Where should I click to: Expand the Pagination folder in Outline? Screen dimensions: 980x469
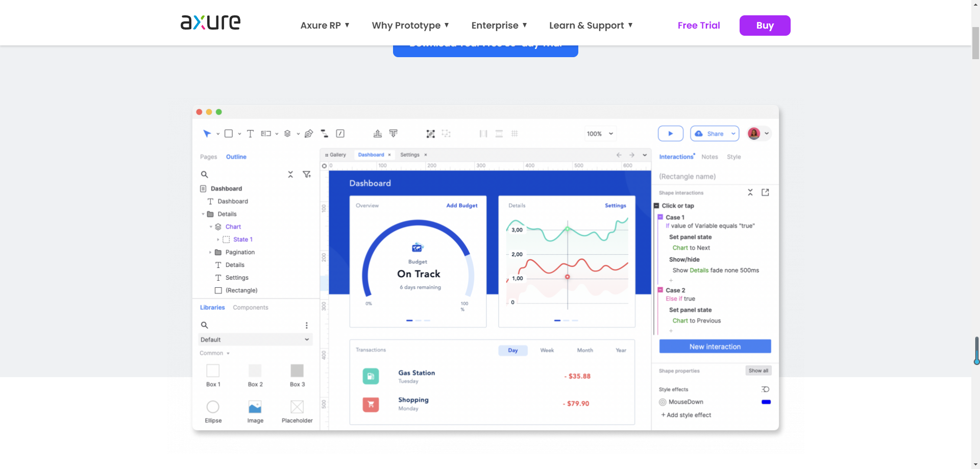click(210, 252)
